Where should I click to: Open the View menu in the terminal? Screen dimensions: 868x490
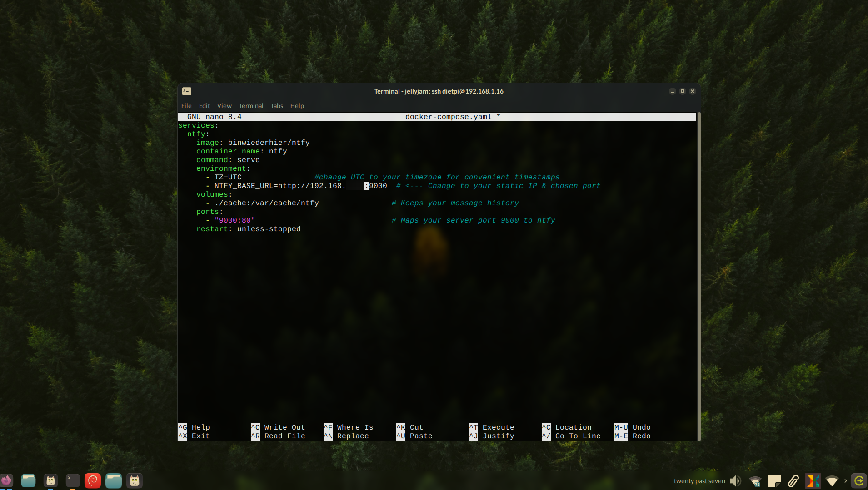(224, 106)
